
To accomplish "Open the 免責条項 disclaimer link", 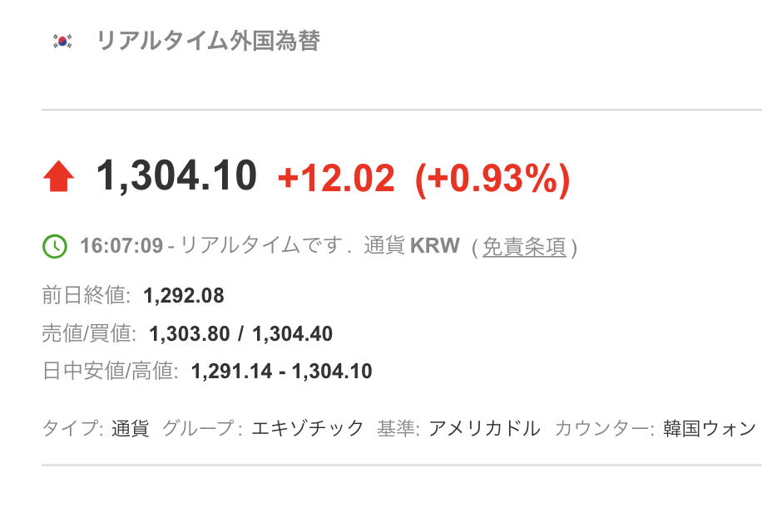I will pyautogui.click(x=524, y=247).
